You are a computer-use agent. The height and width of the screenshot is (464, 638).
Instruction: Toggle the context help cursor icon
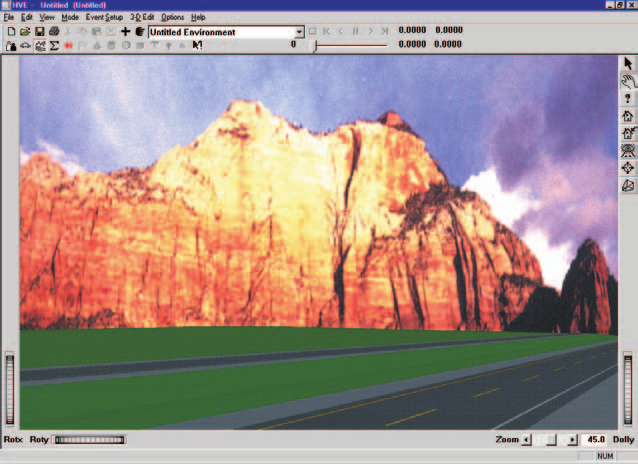point(197,45)
